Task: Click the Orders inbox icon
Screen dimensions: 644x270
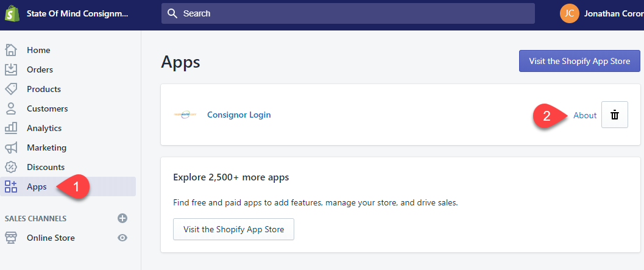Action: click(11, 69)
